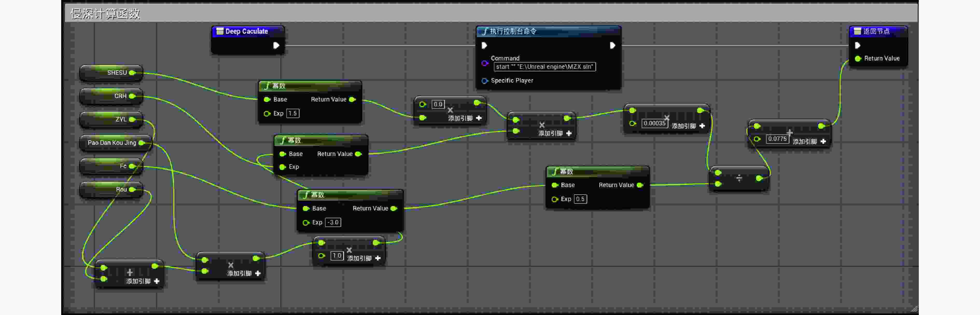980x315 pixels.
Task: Click the CRH variable output pin
Action: [x=132, y=96]
